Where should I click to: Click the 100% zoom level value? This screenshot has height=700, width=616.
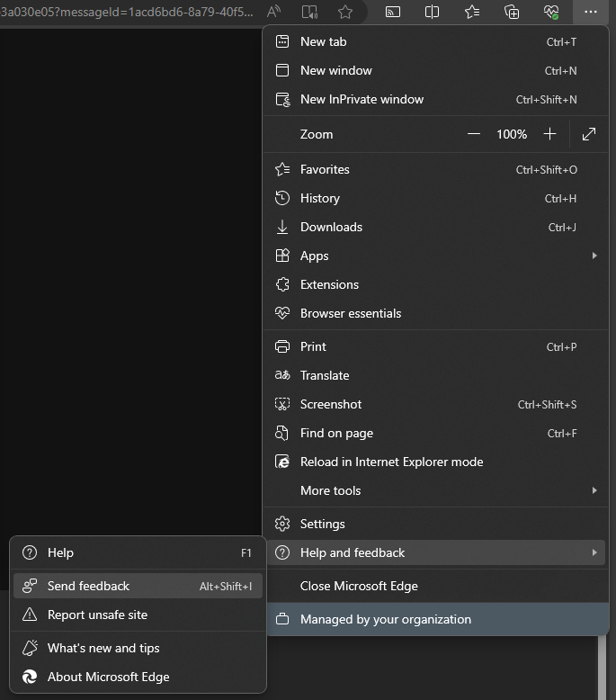click(512, 134)
